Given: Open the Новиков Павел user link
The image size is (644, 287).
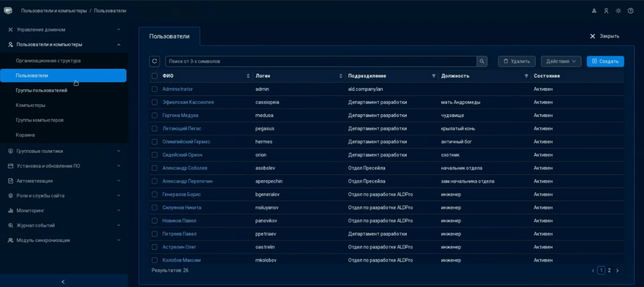Looking at the screenshot, I should (x=179, y=221).
